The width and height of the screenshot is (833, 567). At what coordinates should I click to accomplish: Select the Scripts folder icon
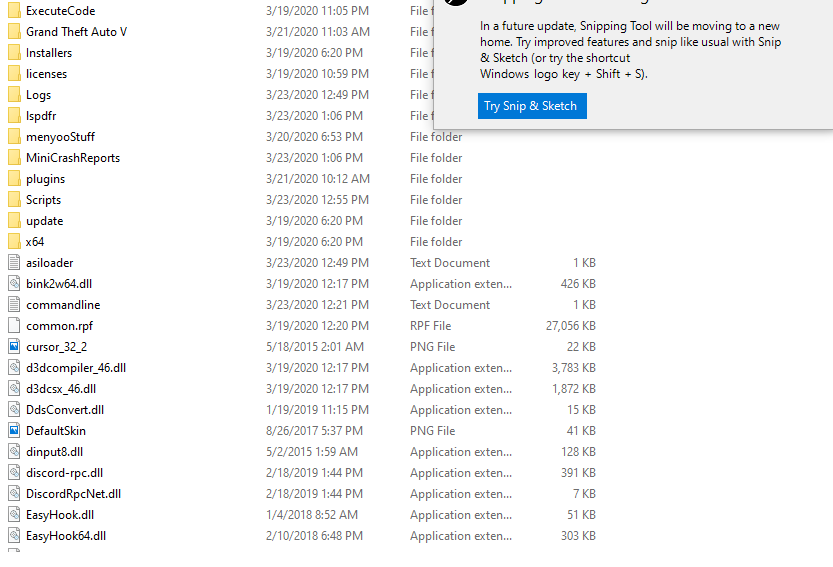point(13,200)
